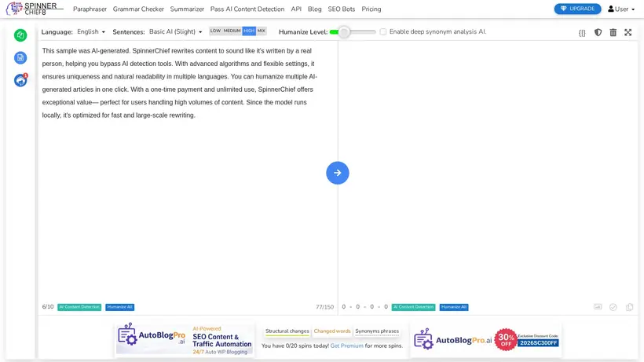Open the SEO Bots menu item

point(342,9)
